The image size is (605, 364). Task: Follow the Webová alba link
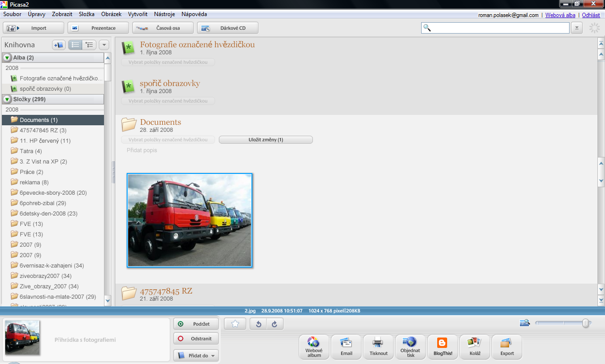(560, 15)
